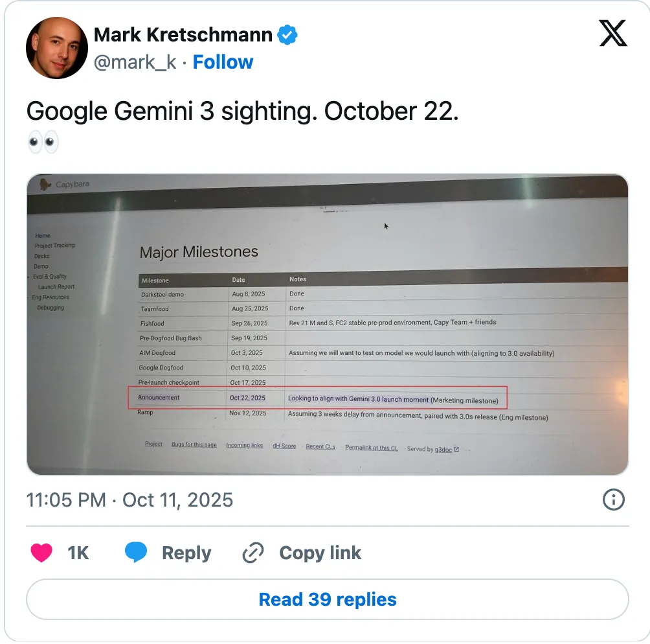Follow the @mark_k account

click(x=223, y=62)
